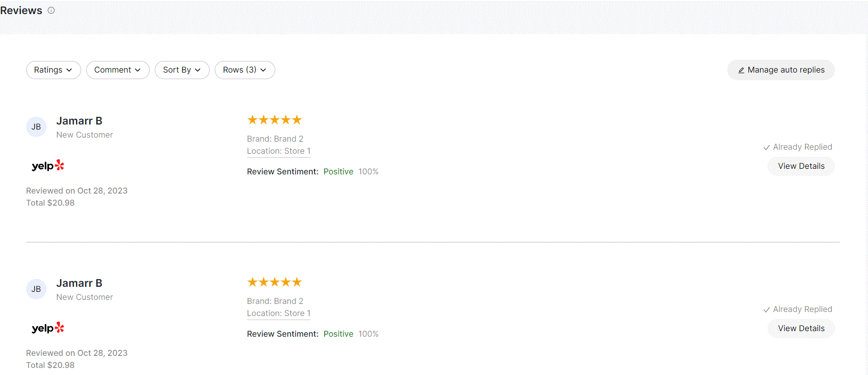Open Location: Store 1 link in first review

[279, 151]
